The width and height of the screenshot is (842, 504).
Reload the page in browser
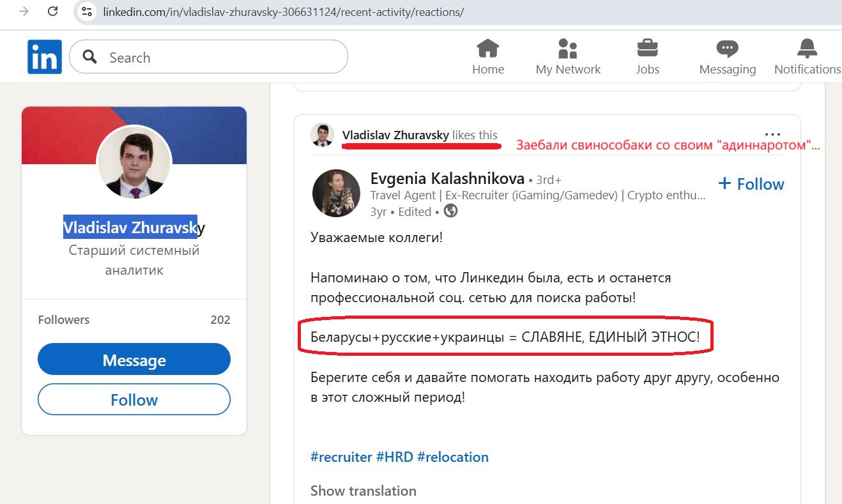tap(53, 11)
